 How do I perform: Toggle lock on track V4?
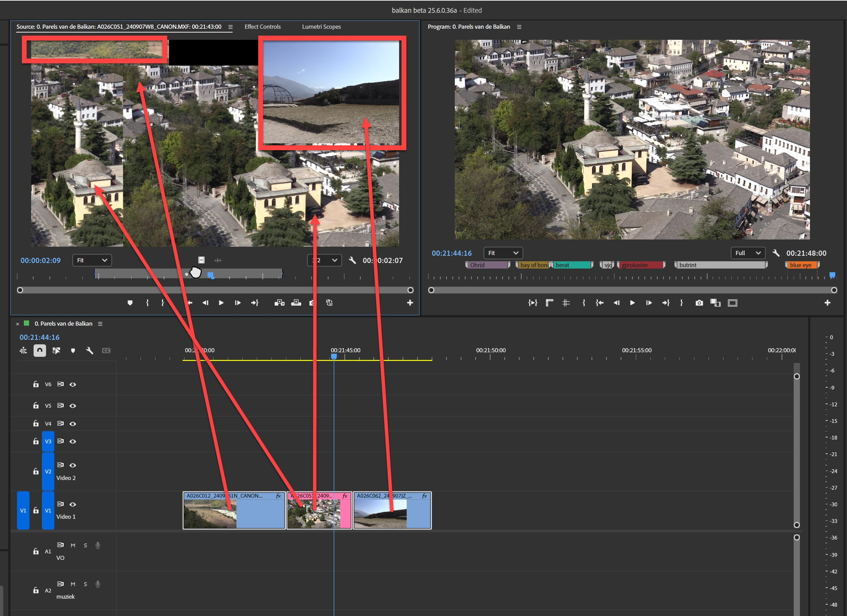[36, 423]
